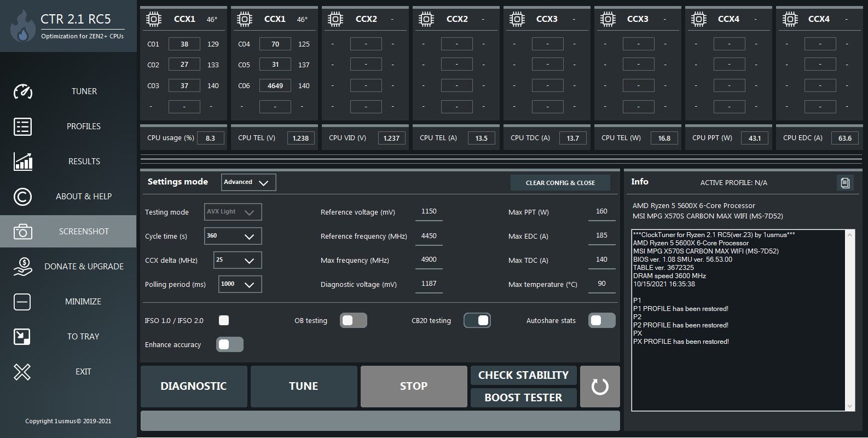Click the Profiles list icon
This screenshot has width=868, height=438.
[x=22, y=126]
